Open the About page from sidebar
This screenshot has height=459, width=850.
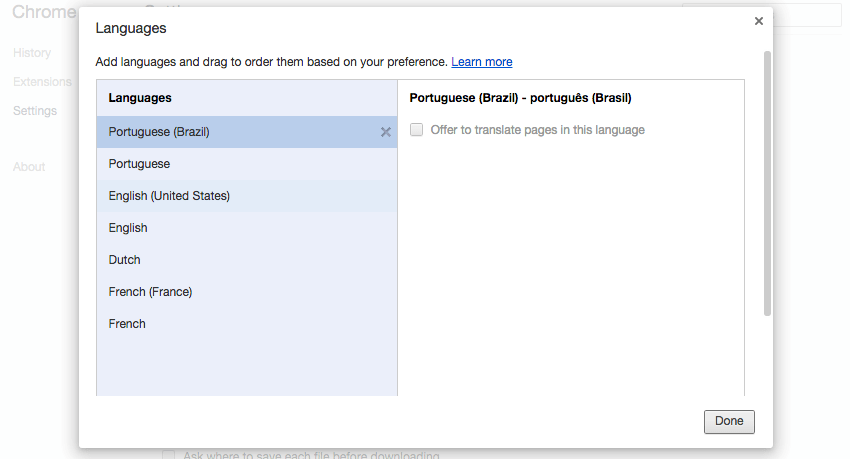29,167
